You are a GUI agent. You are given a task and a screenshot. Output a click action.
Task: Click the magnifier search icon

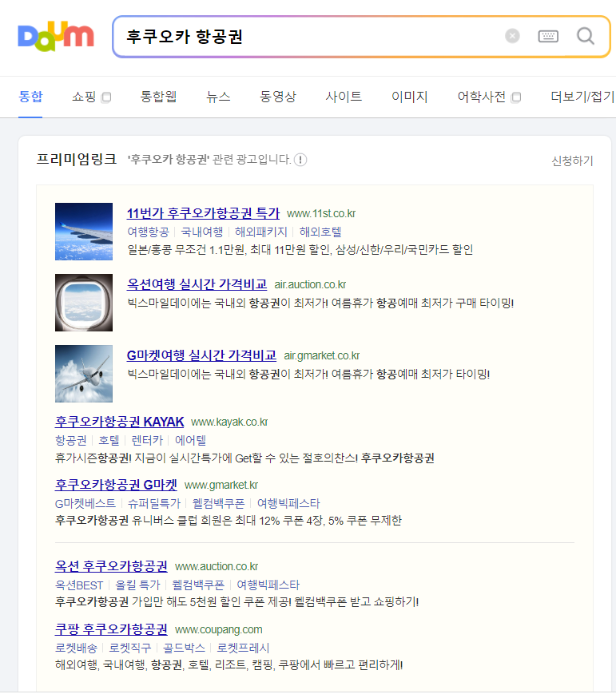(586, 36)
